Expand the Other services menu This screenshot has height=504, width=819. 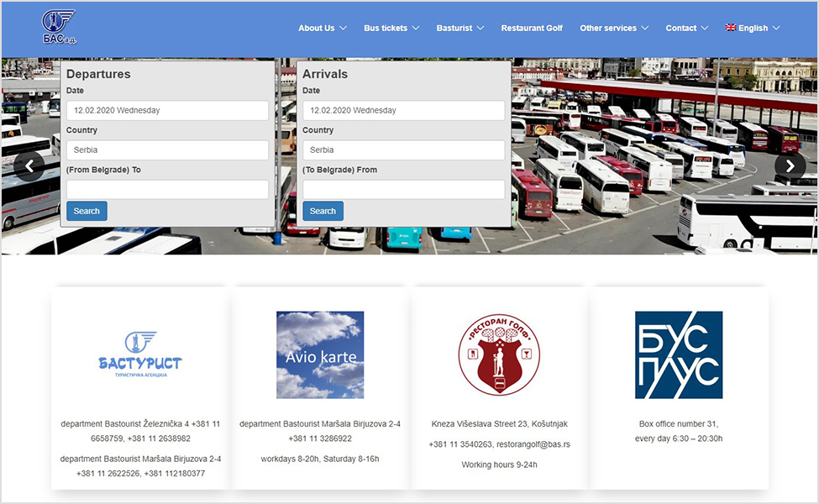click(x=613, y=28)
